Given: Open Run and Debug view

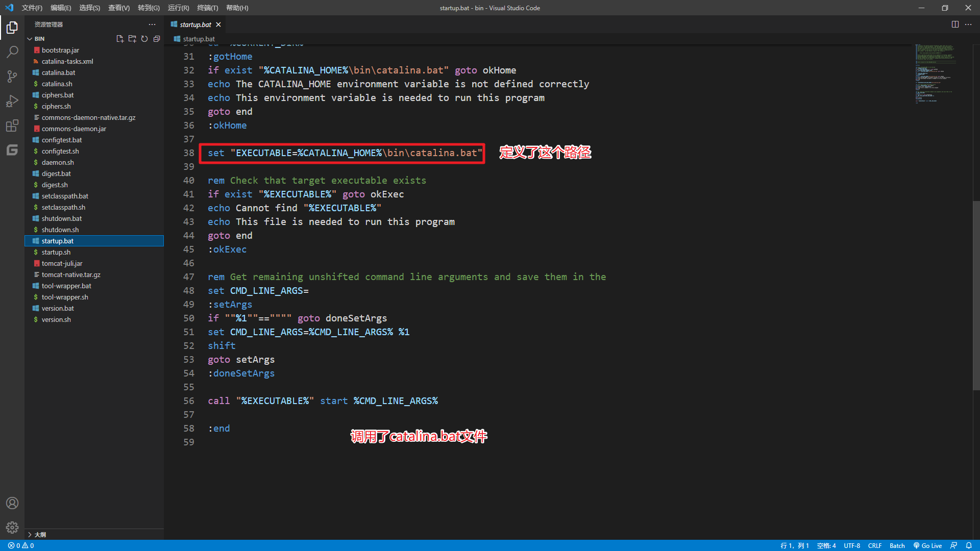Looking at the screenshot, I should click(x=12, y=101).
